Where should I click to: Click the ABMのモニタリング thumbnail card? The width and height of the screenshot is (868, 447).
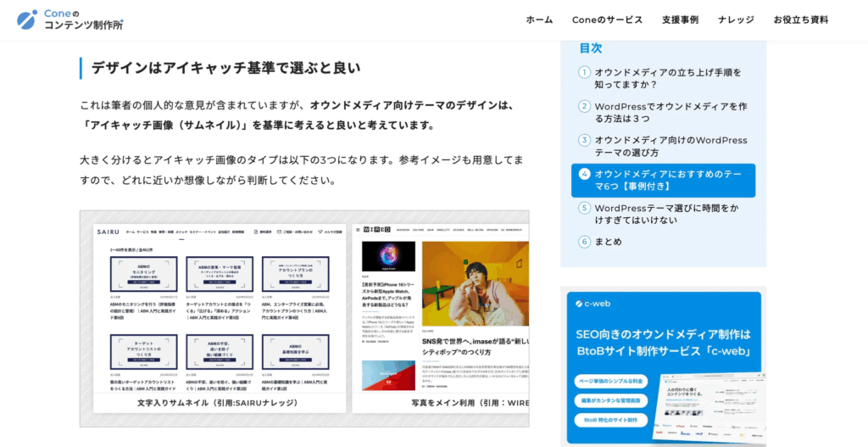point(144,274)
